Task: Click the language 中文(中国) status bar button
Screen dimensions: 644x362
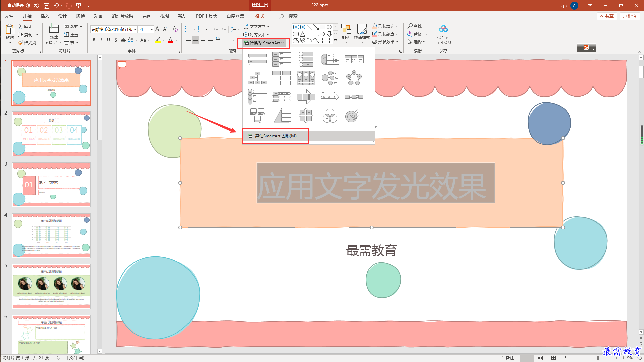Action: pyautogui.click(x=74, y=358)
